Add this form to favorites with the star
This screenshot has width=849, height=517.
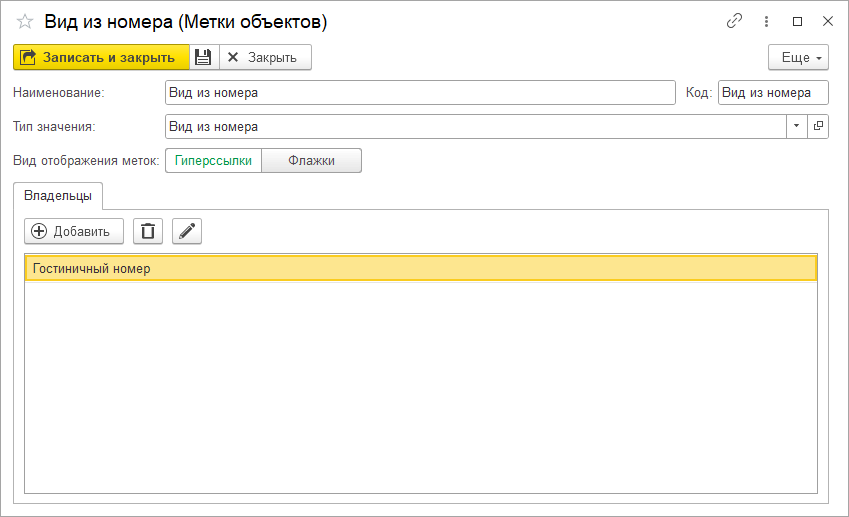pos(26,21)
